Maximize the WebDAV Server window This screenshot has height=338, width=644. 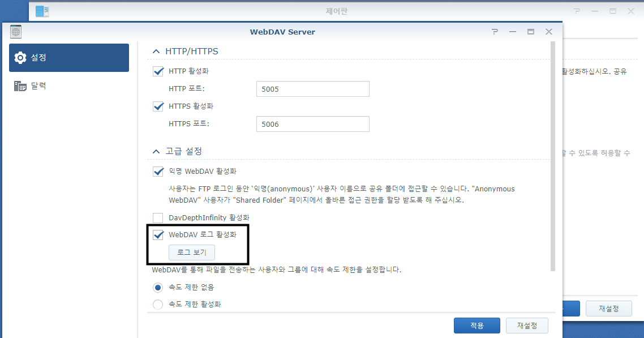[x=531, y=32]
